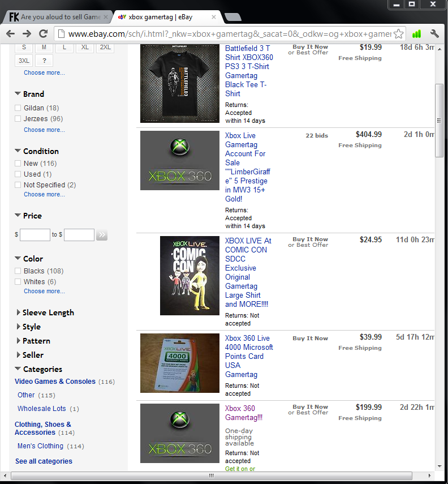Click the horizontal scrollbar thumb
The height and width of the screenshot is (484, 448).
(x=212, y=476)
